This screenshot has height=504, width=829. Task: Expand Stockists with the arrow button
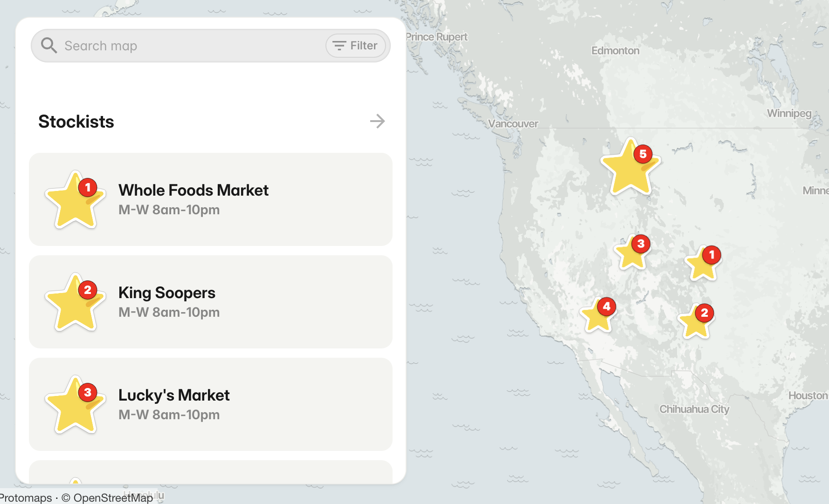pos(377,121)
